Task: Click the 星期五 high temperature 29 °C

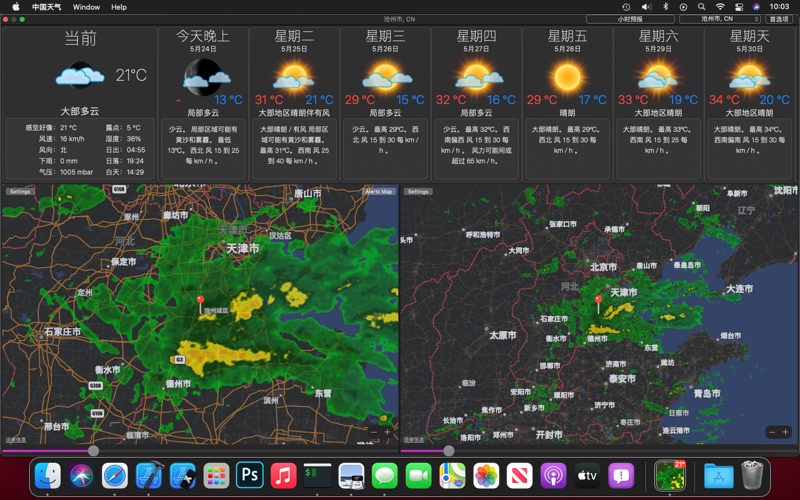Action: coord(542,99)
